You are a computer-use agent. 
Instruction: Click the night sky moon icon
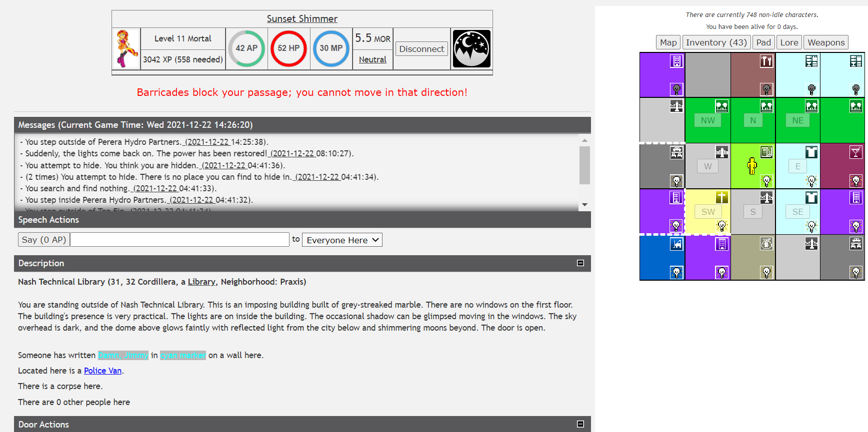(471, 48)
